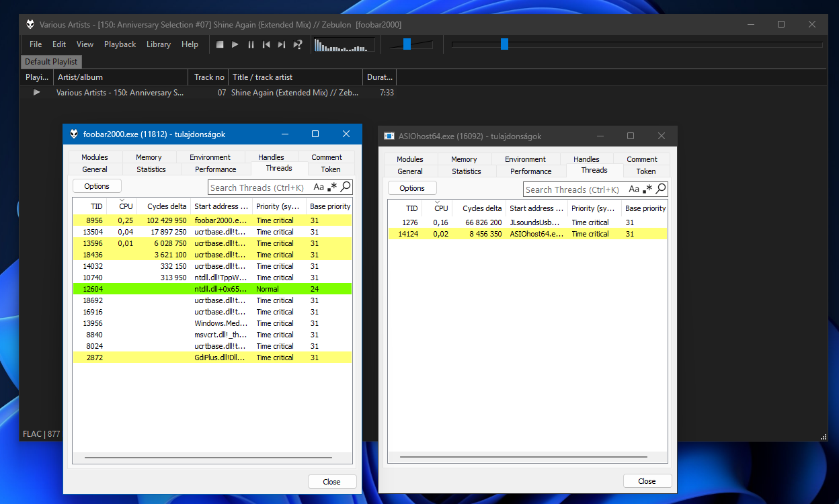Screen dimensions: 839x504
Task: Open Token tab in foobar2000.exe properties
Action: [x=331, y=169]
